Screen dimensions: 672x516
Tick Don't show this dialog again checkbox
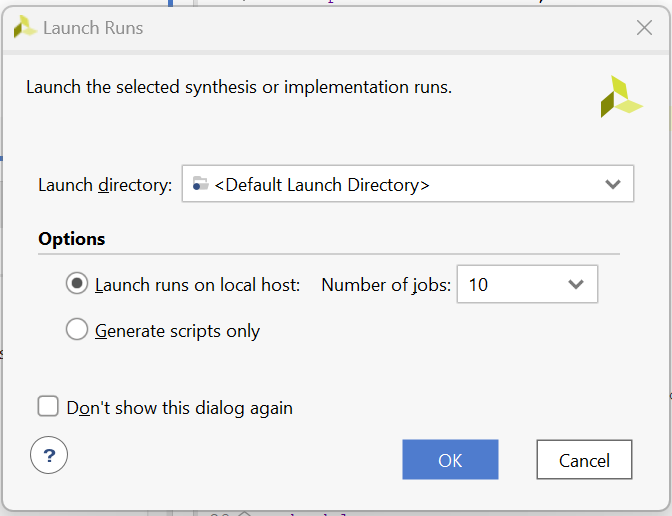point(48,406)
